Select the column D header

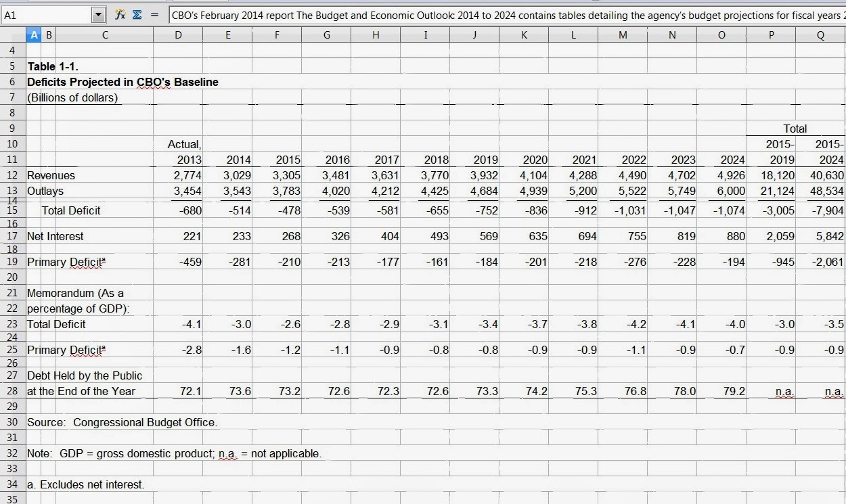(x=178, y=36)
